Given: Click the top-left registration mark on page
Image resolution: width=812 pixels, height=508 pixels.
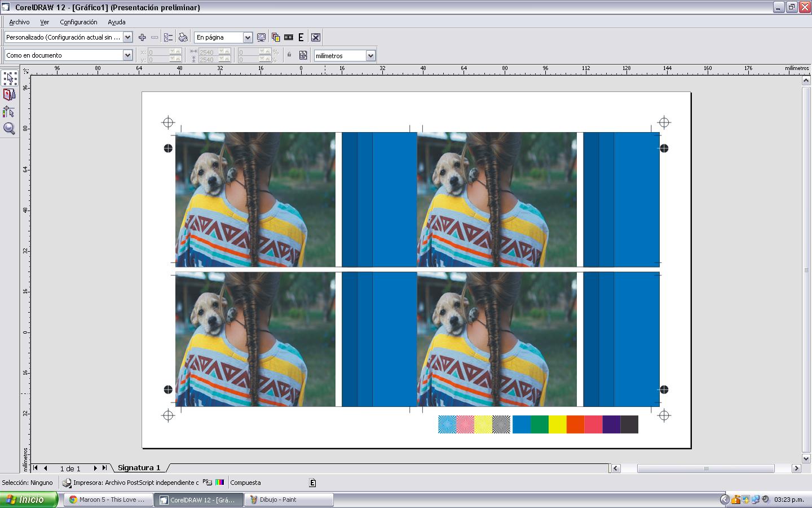Looking at the screenshot, I should click(168, 122).
